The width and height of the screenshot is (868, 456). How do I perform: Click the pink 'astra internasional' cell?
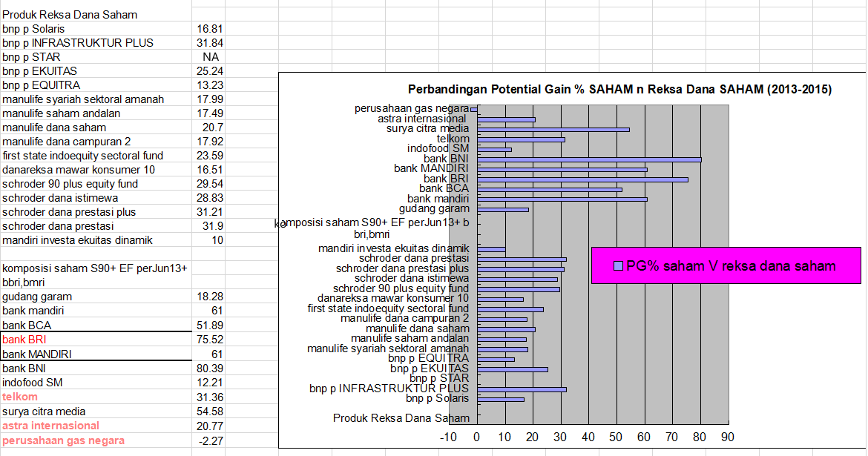click(x=96, y=426)
